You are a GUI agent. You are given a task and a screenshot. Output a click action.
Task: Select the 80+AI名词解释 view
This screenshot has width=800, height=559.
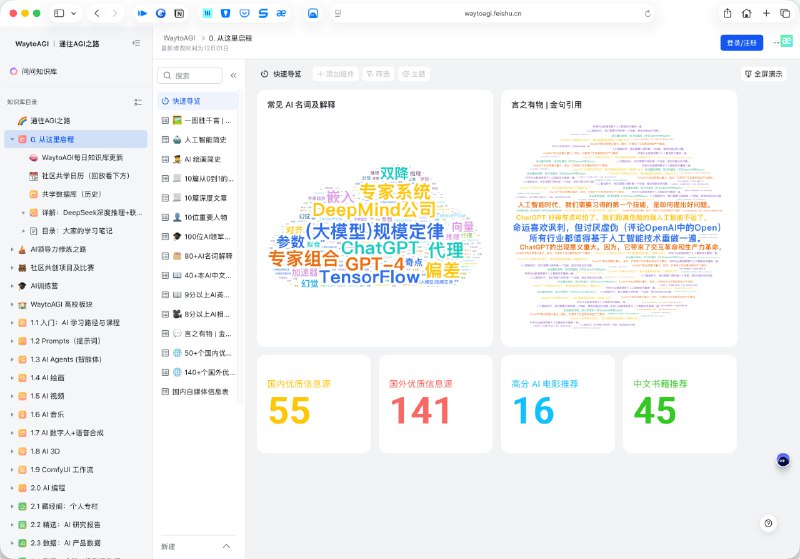197,256
